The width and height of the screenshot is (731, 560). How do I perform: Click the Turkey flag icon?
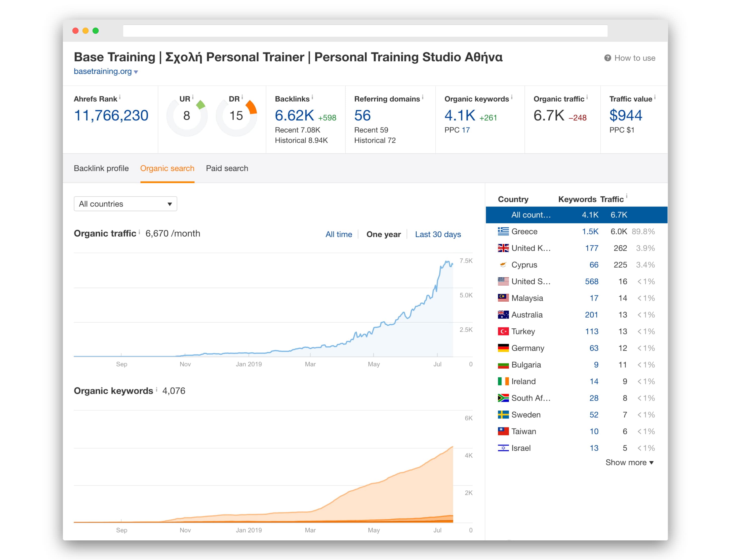pos(503,331)
